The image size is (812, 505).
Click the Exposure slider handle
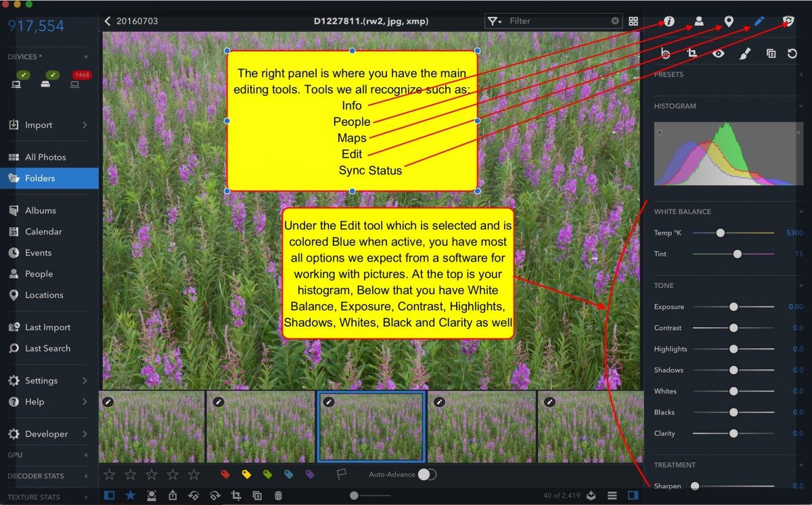pyautogui.click(x=734, y=307)
